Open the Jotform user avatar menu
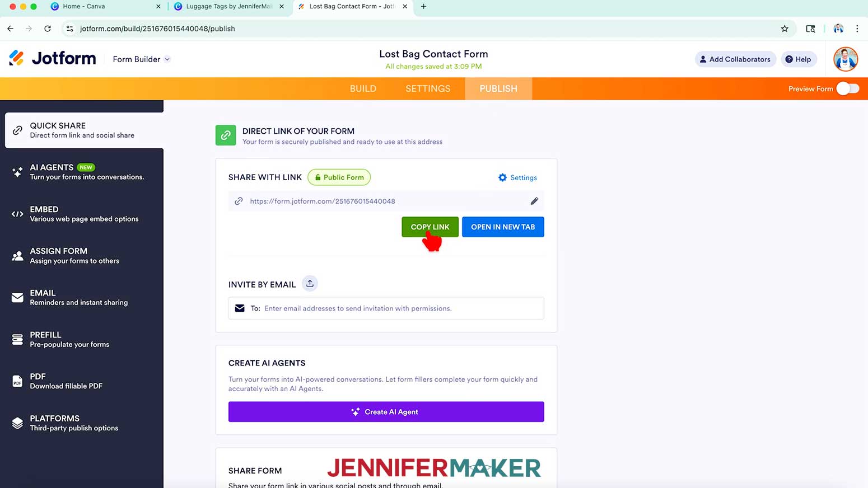868x488 pixels. (x=845, y=59)
